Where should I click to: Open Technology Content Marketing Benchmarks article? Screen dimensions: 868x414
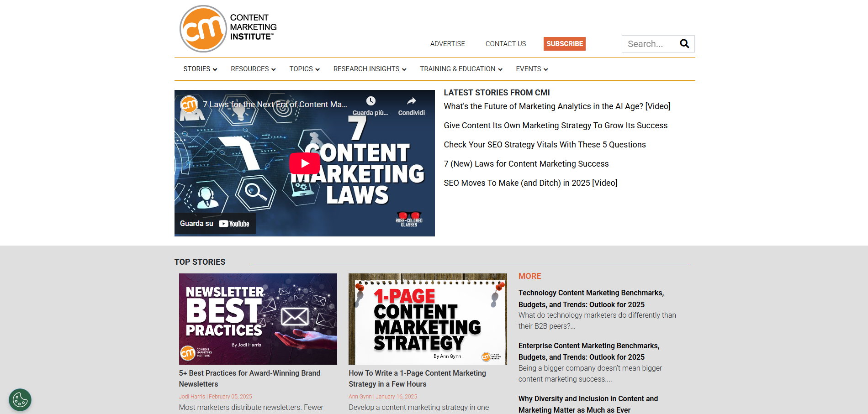[591, 299]
